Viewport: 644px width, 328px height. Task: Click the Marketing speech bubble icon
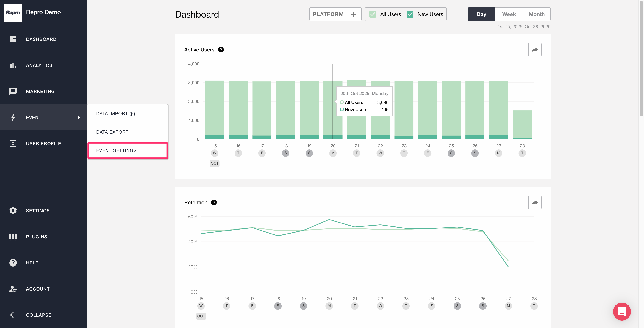[13, 91]
